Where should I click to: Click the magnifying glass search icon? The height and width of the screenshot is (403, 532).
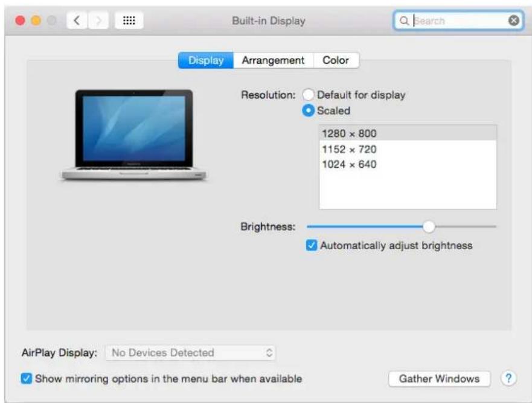(x=404, y=21)
